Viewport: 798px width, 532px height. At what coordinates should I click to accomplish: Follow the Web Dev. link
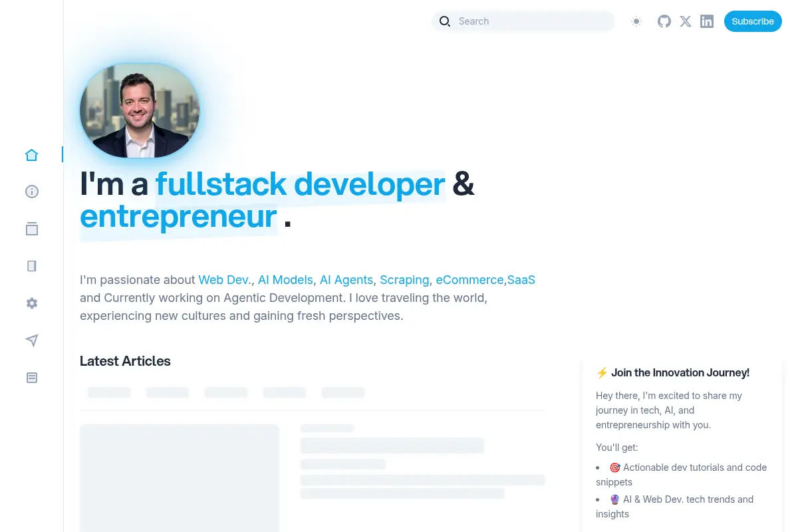pyautogui.click(x=225, y=280)
